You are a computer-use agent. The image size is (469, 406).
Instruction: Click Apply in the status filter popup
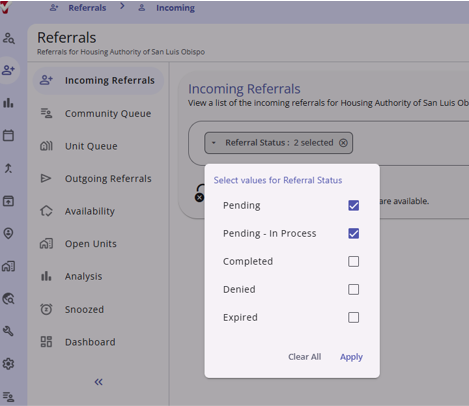point(351,357)
